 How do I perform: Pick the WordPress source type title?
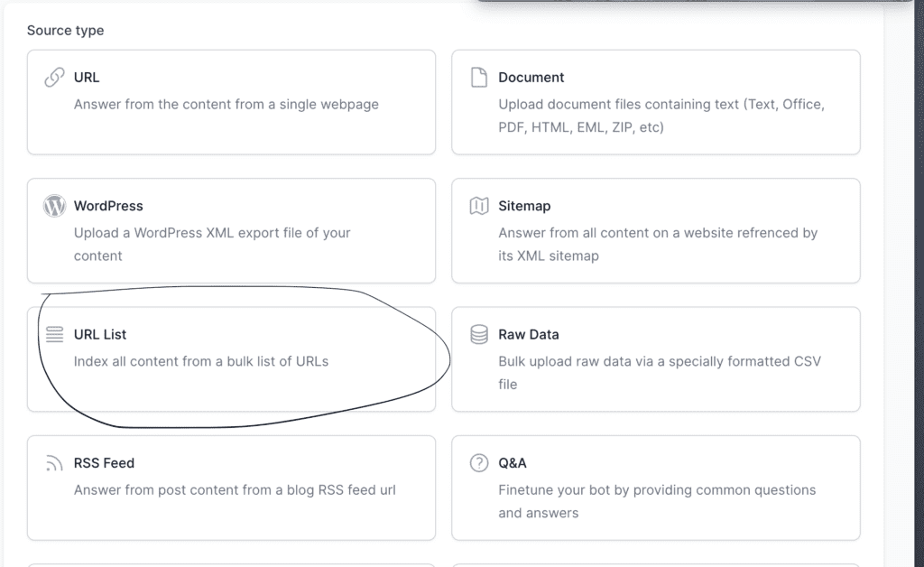[x=108, y=206]
